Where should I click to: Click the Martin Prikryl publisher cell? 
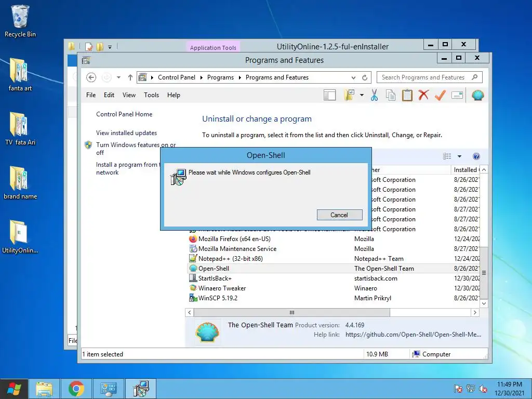pyautogui.click(x=373, y=298)
